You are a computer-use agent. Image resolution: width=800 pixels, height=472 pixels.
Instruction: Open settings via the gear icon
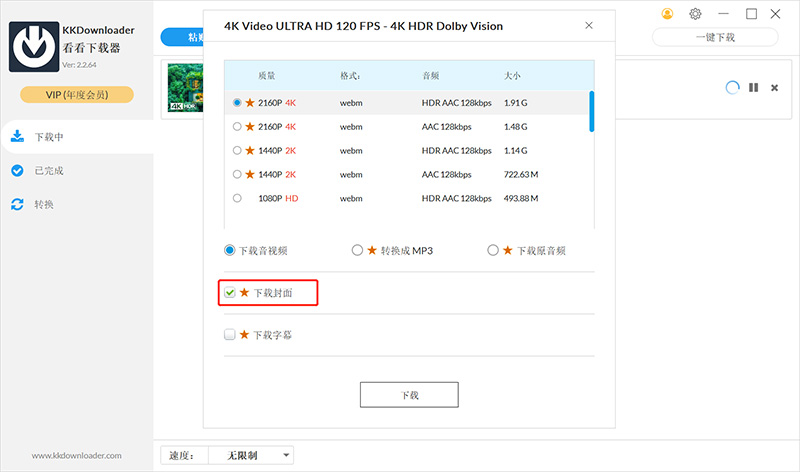coord(695,14)
